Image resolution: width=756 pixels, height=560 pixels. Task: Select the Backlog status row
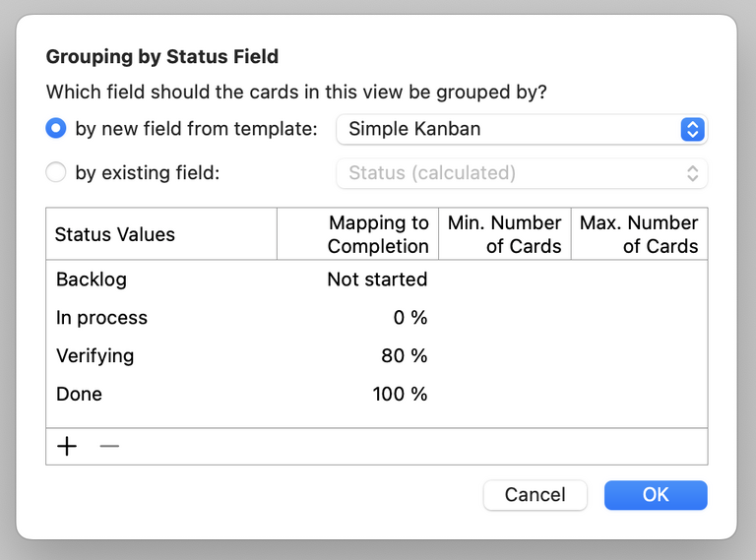tap(92, 280)
